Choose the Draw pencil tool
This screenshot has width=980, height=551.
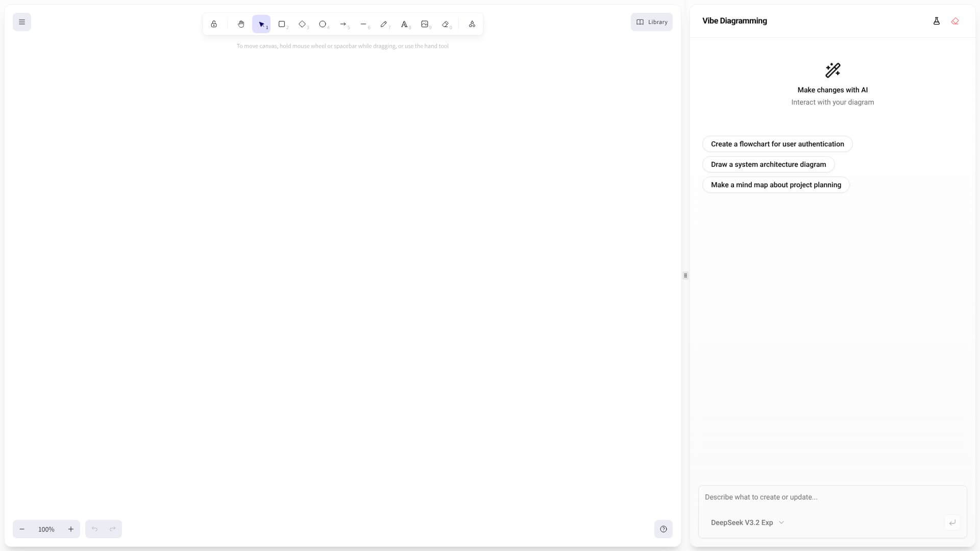(385, 24)
